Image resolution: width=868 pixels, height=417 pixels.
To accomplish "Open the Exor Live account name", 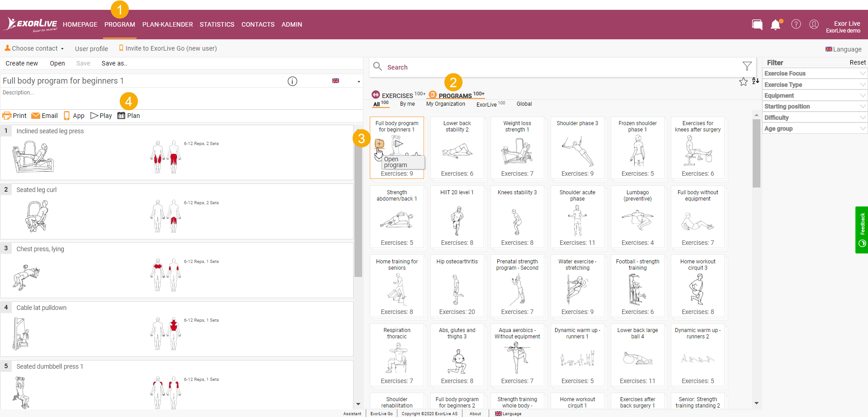I will pos(847,23).
